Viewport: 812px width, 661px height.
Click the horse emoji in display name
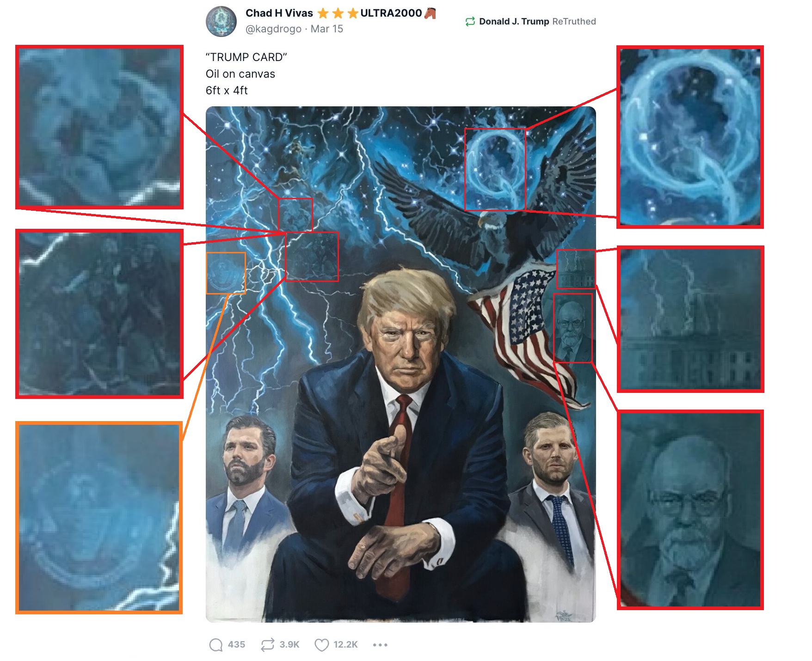430,13
